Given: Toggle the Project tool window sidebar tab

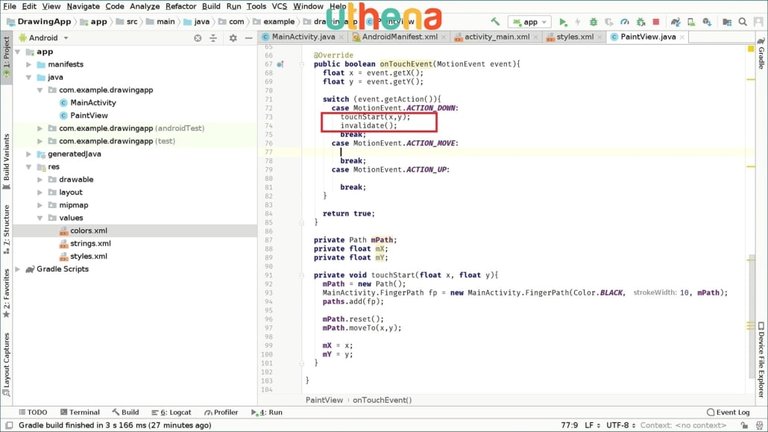Looking at the screenshot, I should tap(6, 55).
